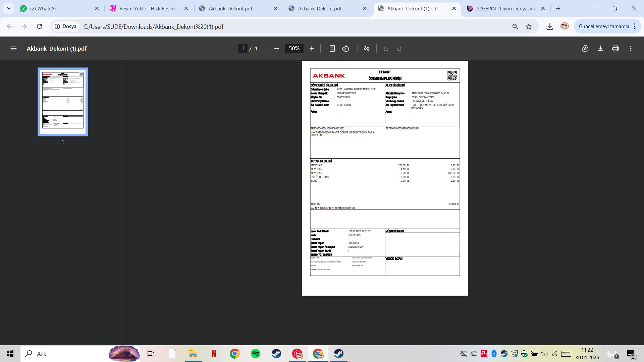The height and width of the screenshot is (362, 644).
Task: Open first Steam icon on taskbar
Action: [276, 354]
